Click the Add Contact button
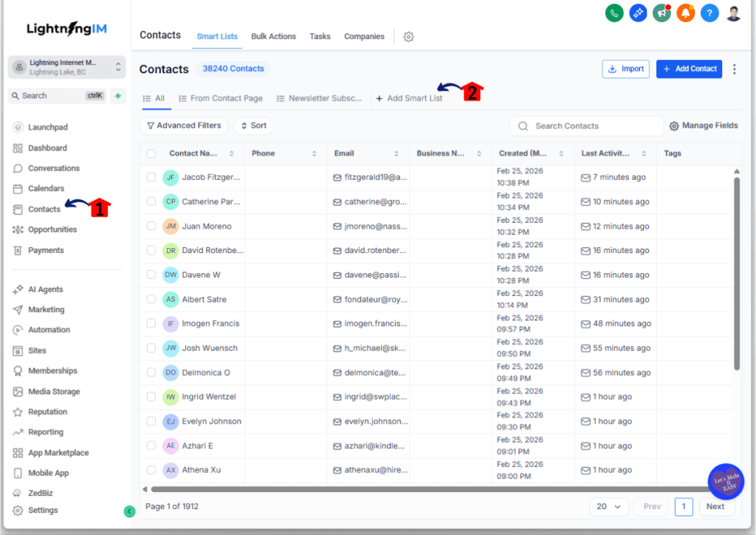Image resolution: width=756 pixels, height=535 pixels. click(689, 68)
